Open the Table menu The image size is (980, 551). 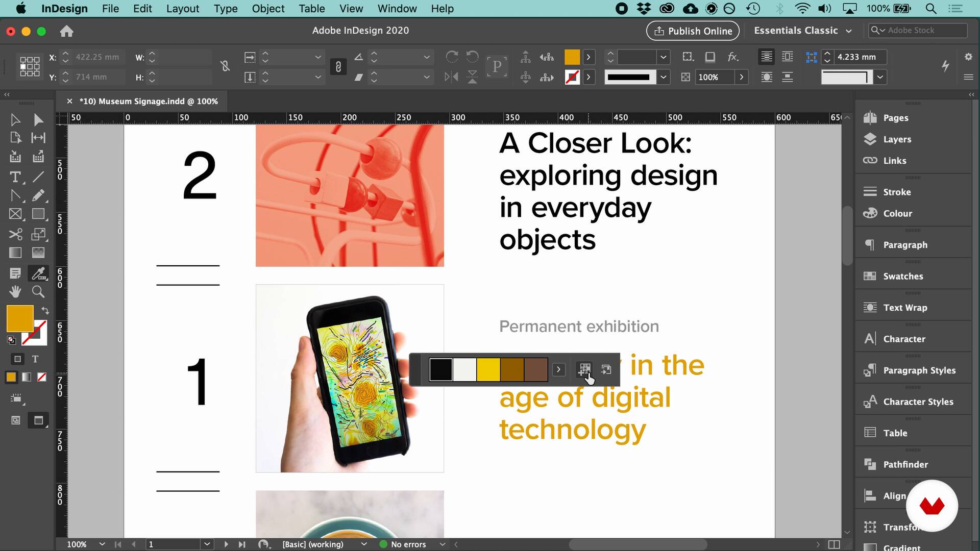[x=312, y=9]
